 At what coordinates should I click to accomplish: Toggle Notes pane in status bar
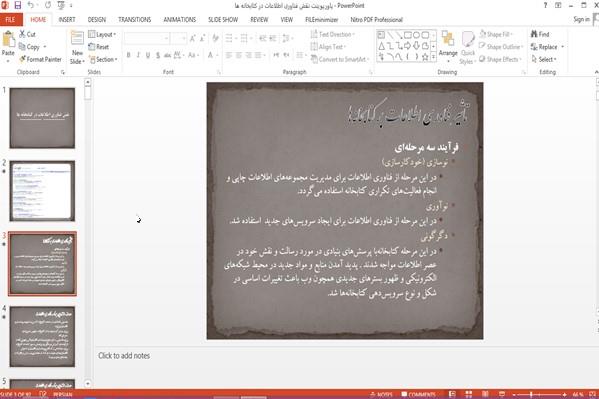(x=381, y=394)
